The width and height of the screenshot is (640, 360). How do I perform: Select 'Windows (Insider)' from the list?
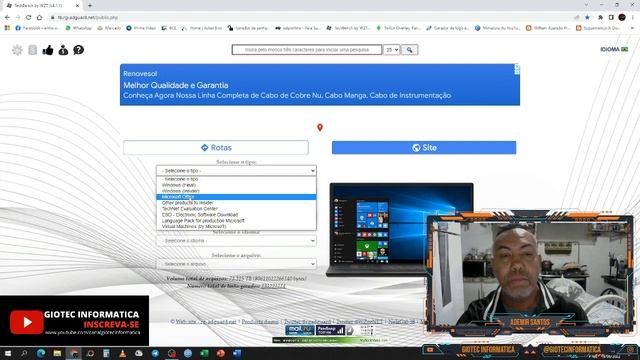click(x=236, y=191)
